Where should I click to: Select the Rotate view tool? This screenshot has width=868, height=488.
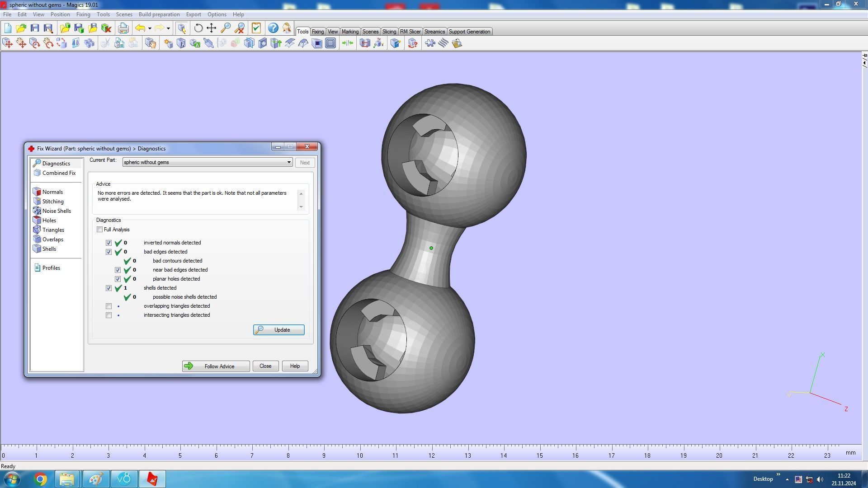[198, 28]
